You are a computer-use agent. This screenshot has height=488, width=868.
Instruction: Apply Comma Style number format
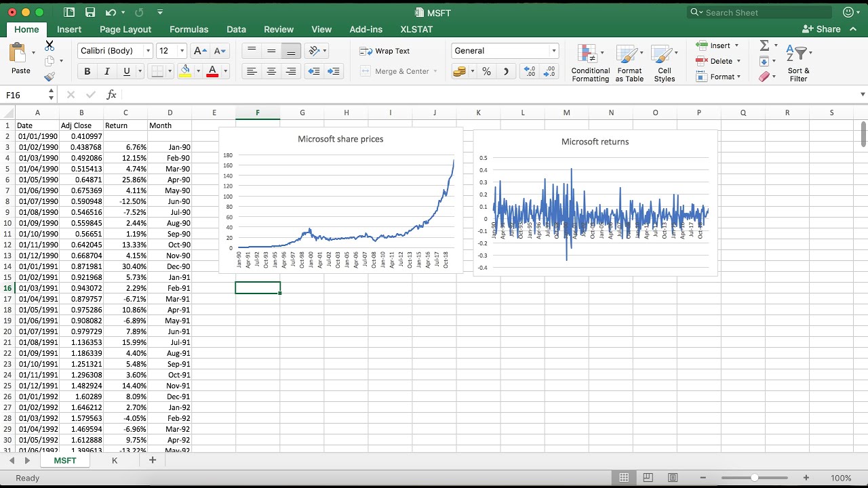pyautogui.click(x=506, y=71)
